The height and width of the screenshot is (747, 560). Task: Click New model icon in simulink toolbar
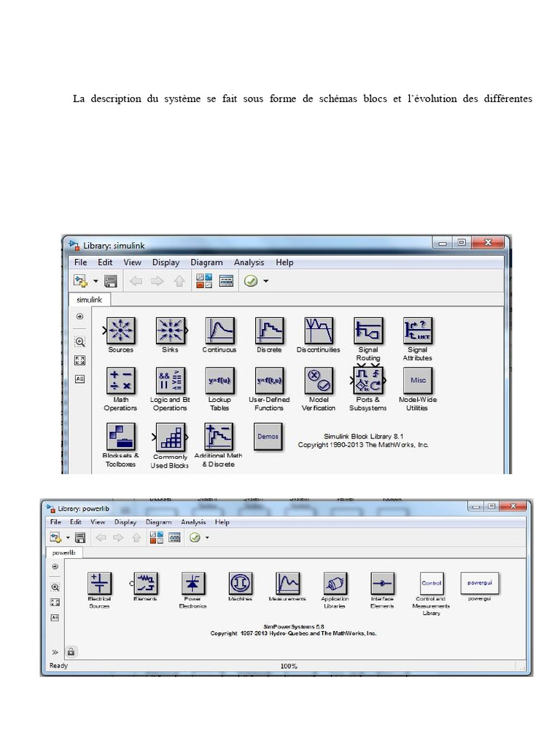[x=80, y=281]
